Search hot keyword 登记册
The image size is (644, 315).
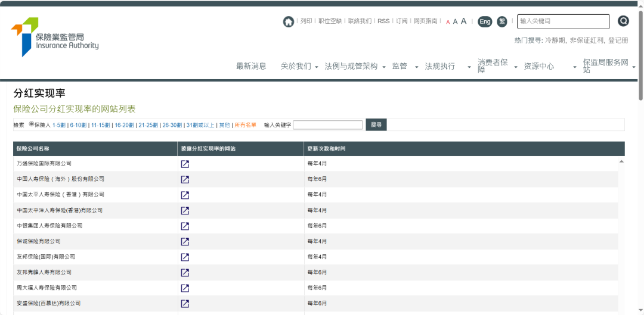tap(618, 40)
